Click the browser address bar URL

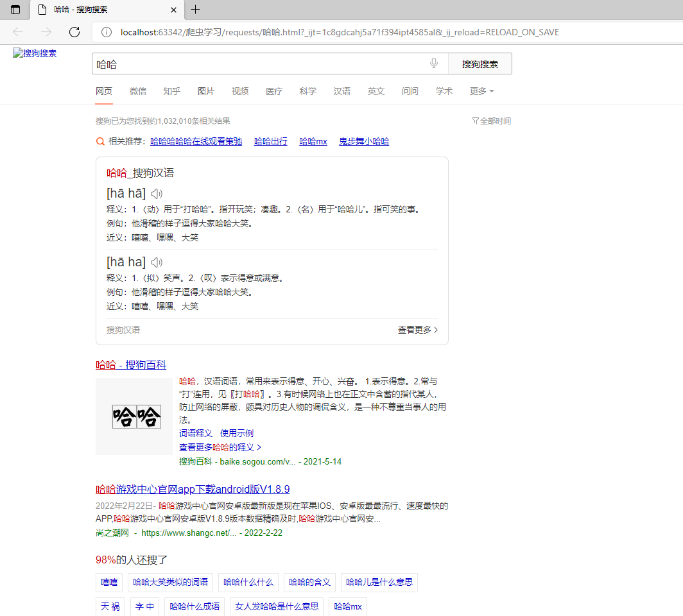[340, 32]
